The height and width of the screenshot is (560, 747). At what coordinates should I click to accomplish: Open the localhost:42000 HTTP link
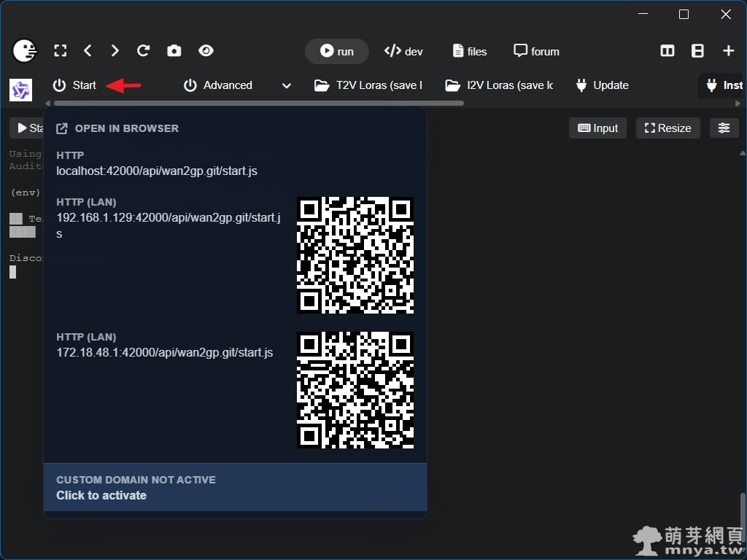[157, 171]
